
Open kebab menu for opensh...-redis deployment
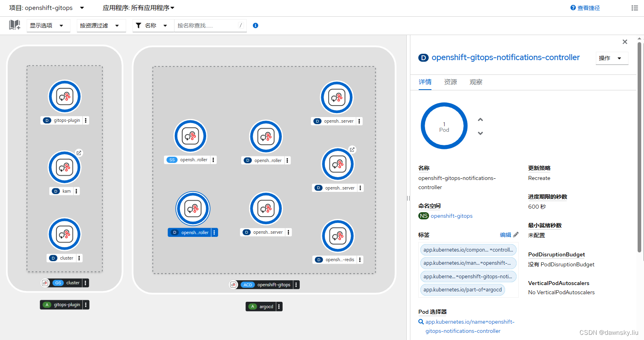click(360, 260)
